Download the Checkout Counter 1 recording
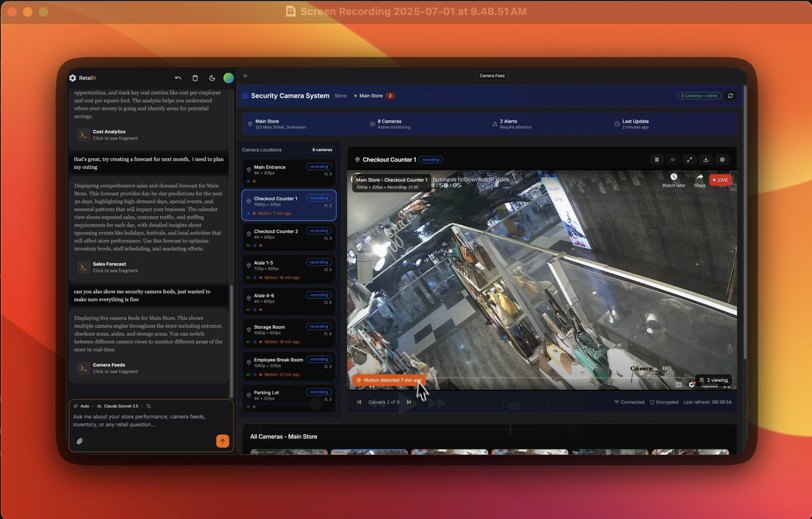This screenshot has height=519, width=812. click(x=706, y=160)
